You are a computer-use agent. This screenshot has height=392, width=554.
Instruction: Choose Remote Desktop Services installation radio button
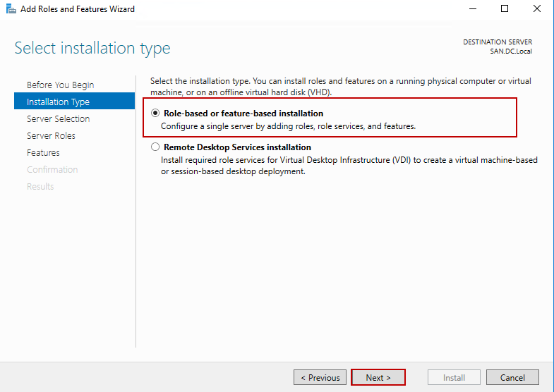[x=156, y=147]
